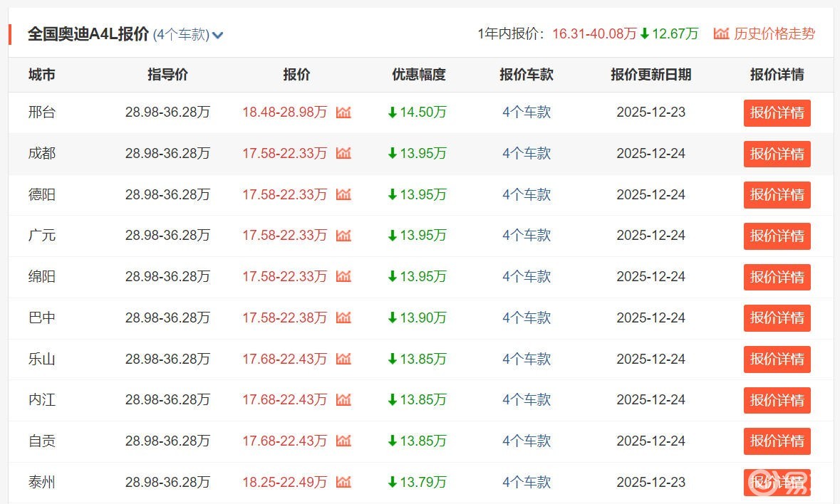Open price trend chart icon for 泰州
The height and width of the screenshot is (504, 840).
[x=343, y=482]
